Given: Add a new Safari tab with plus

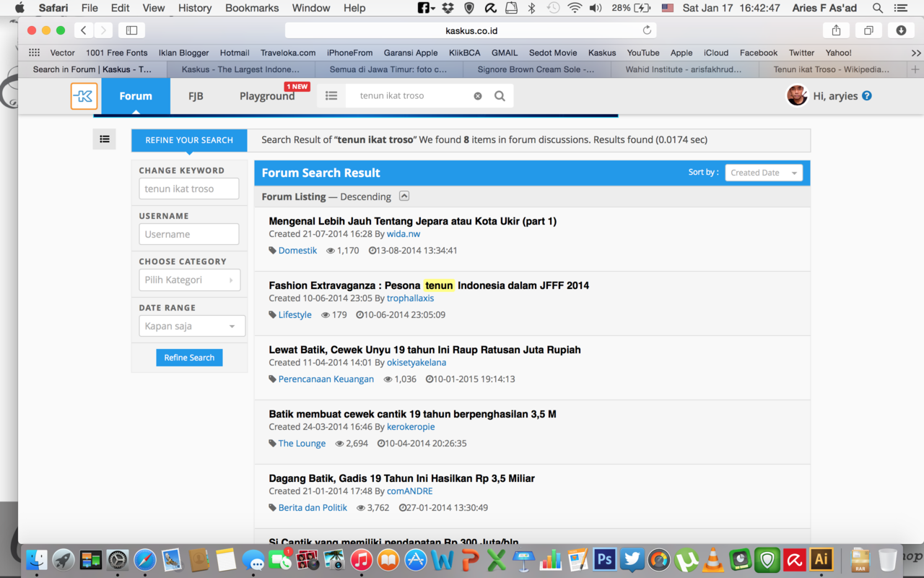Looking at the screenshot, I should [x=915, y=69].
